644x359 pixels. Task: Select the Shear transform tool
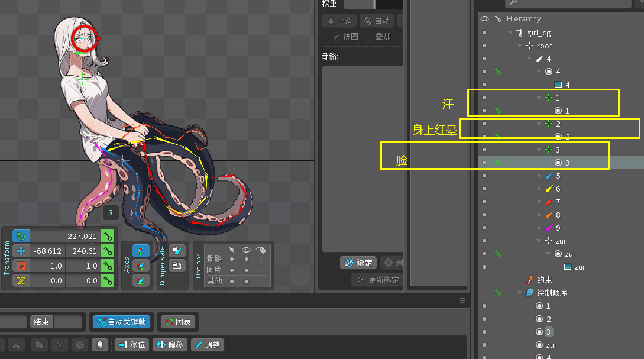(x=21, y=280)
